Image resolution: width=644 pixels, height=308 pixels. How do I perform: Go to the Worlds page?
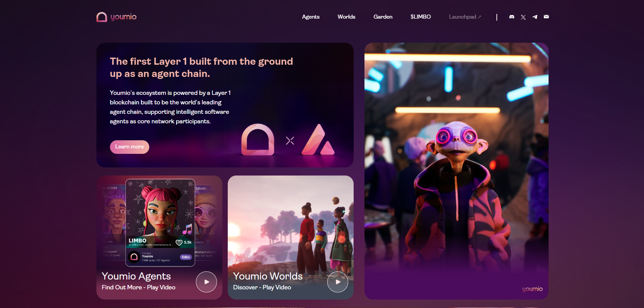pos(346,17)
